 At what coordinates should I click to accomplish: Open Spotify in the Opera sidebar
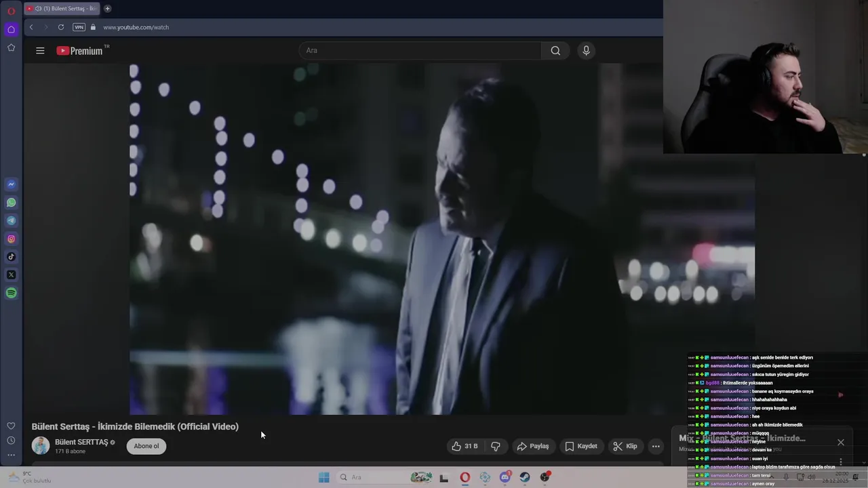coord(11,293)
